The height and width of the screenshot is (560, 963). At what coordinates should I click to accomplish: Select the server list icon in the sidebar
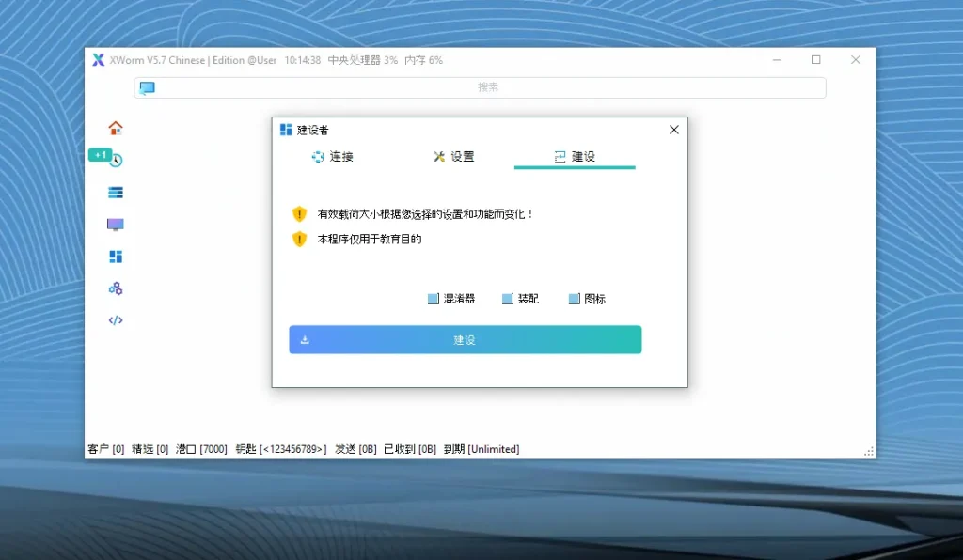[115, 192]
